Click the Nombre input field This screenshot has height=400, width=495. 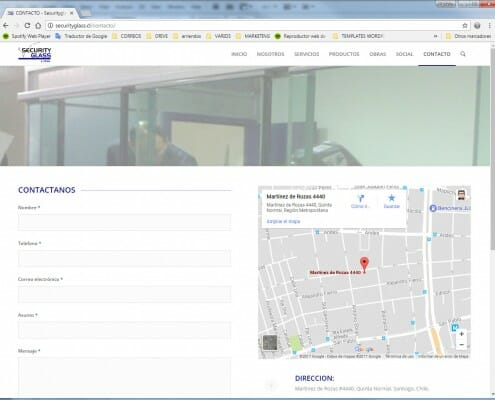click(124, 222)
